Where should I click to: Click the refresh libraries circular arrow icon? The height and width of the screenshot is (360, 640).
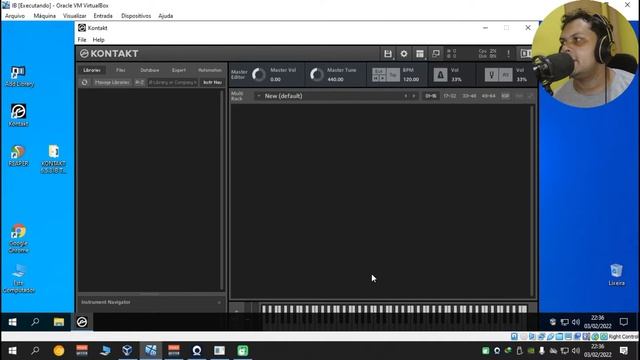84,82
